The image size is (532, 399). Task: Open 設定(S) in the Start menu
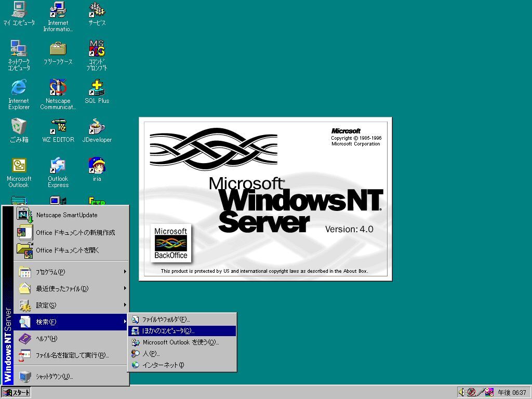point(71,305)
